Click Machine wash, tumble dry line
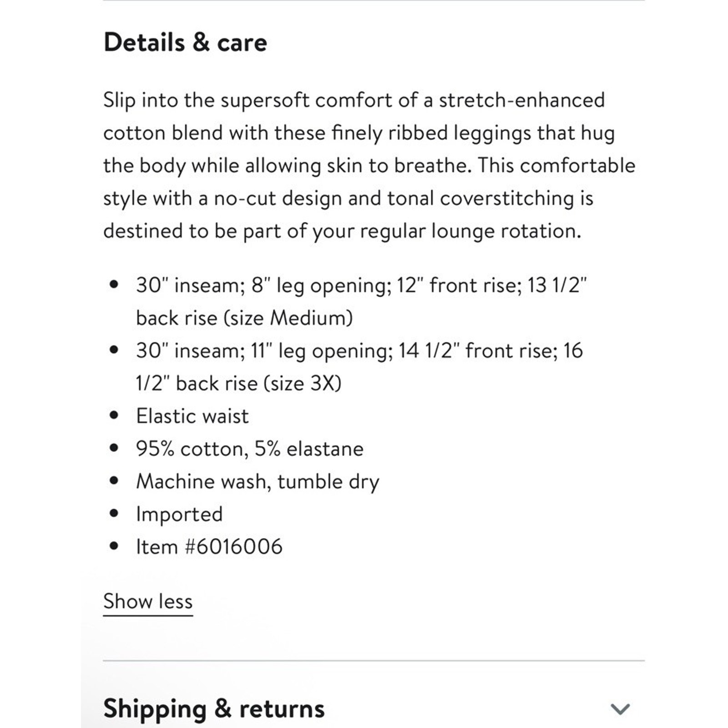The width and height of the screenshot is (728, 728). pyautogui.click(x=258, y=482)
